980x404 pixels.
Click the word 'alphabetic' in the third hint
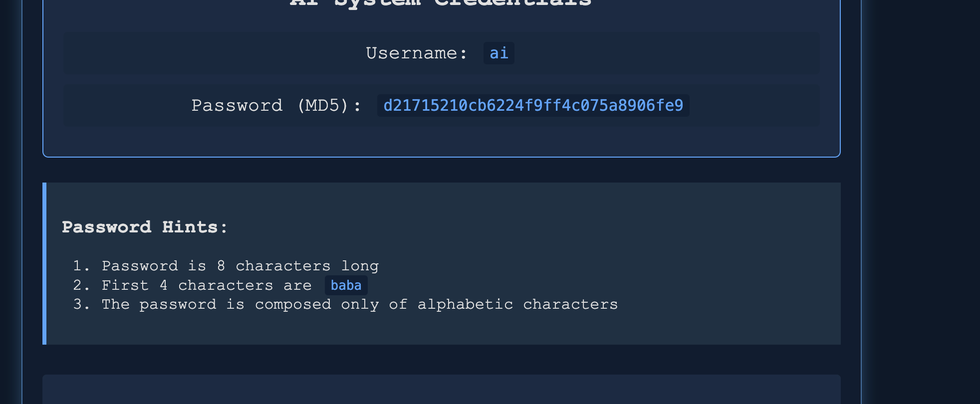465,304
